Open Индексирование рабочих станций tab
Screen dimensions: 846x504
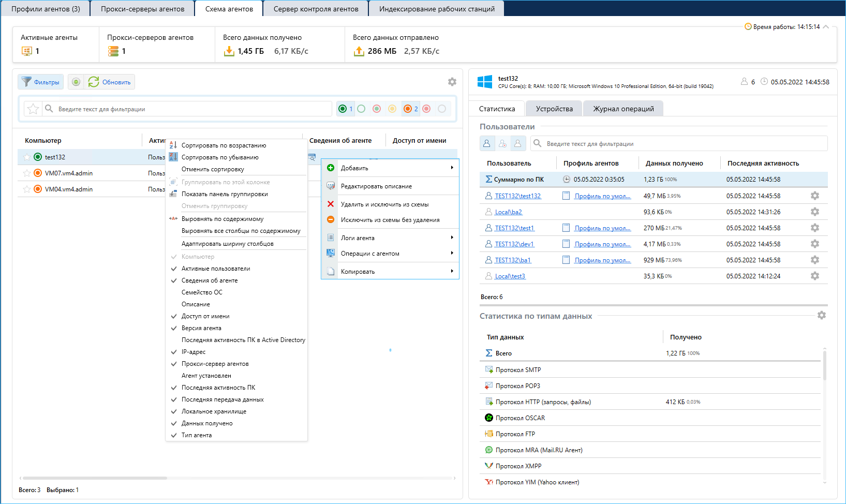(x=437, y=9)
